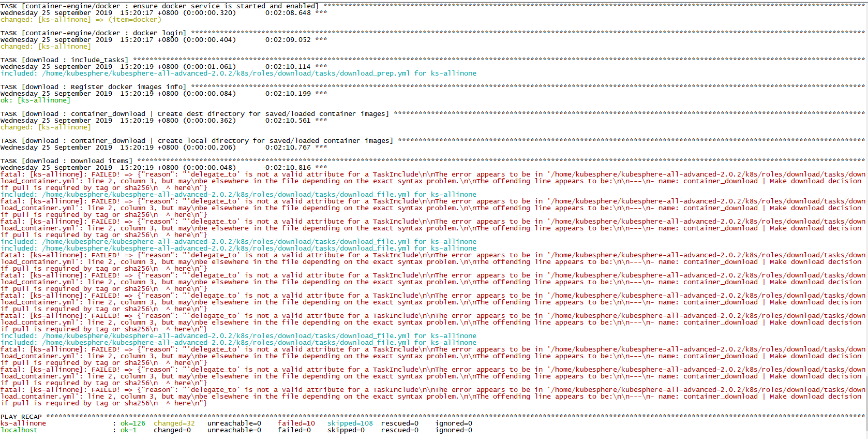Viewport: 868px width, 439px height.
Task: Click 'changed: [ks-allinone]' under docker login
Action: 46,47
